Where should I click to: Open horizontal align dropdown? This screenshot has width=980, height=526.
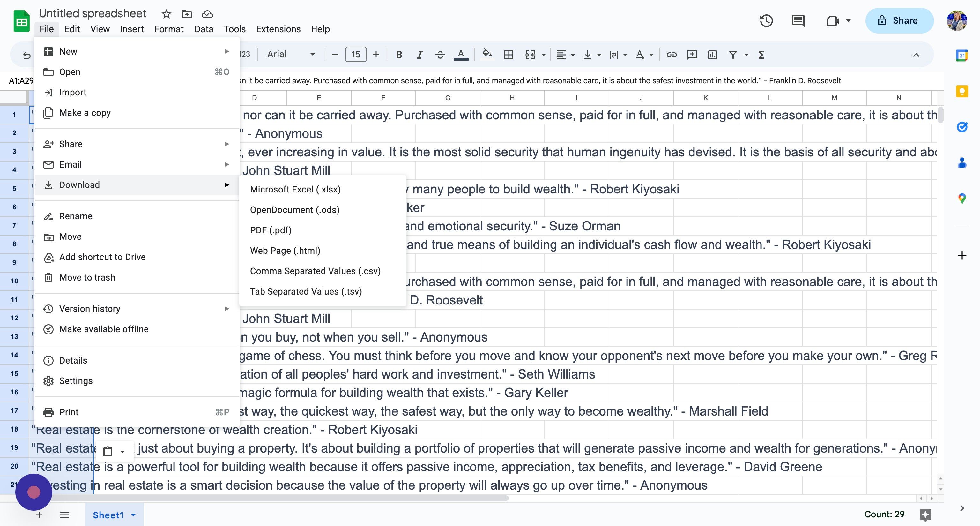coord(565,55)
